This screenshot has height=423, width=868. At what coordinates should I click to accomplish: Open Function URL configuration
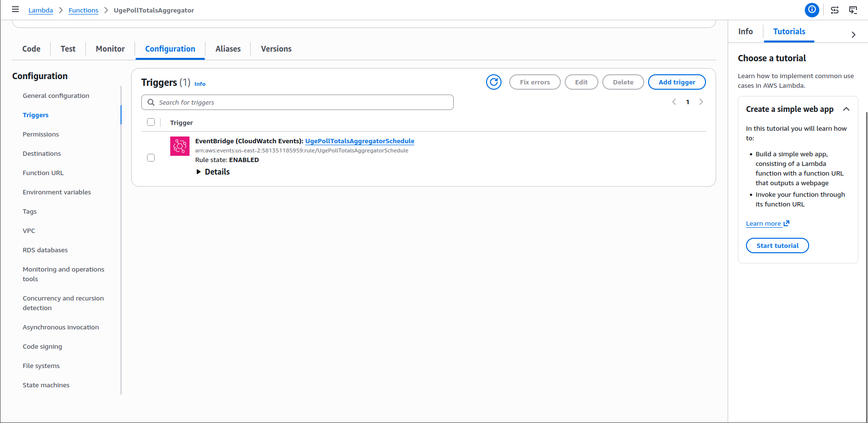(x=43, y=173)
